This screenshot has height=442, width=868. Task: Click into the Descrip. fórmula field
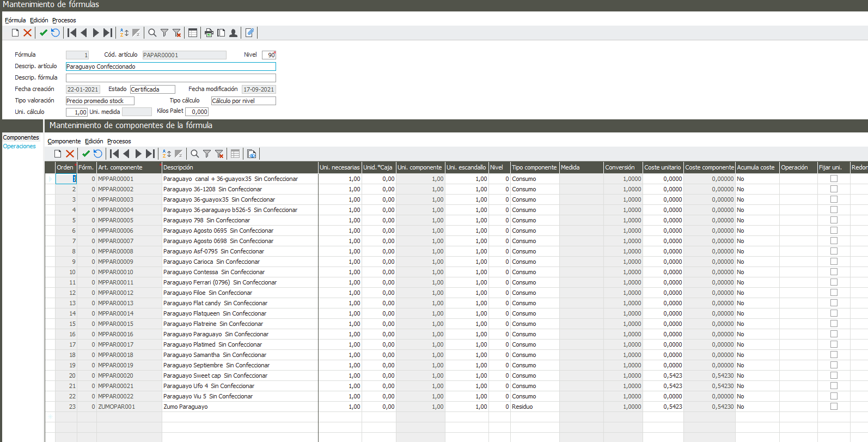170,78
